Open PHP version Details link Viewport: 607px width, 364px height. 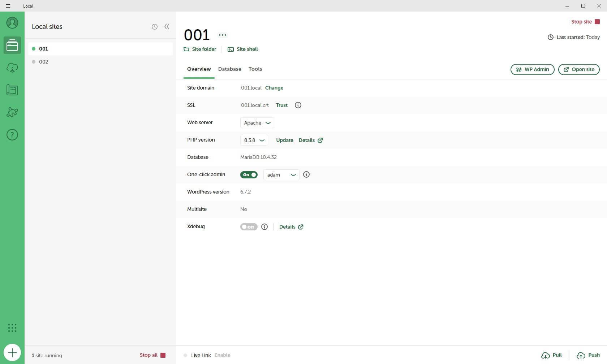pyautogui.click(x=311, y=140)
